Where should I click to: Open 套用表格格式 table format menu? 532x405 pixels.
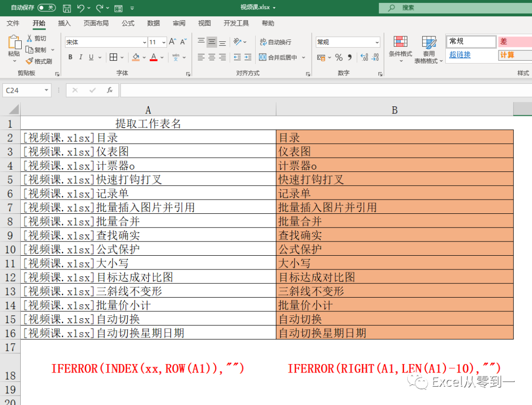click(429, 49)
